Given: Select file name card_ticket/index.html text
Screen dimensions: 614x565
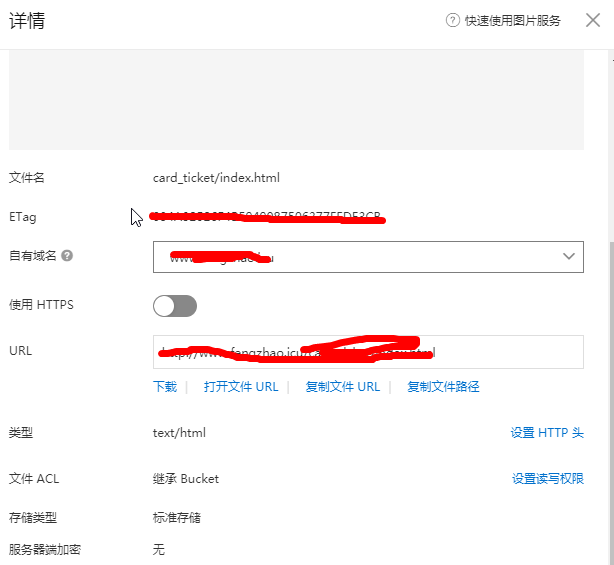Looking at the screenshot, I should (x=216, y=178).
